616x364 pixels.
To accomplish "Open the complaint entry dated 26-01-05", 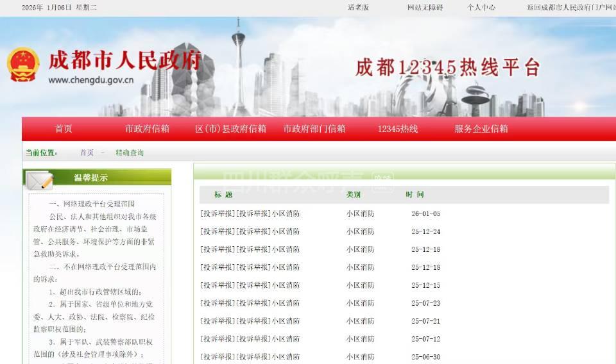I will [250, 214].
